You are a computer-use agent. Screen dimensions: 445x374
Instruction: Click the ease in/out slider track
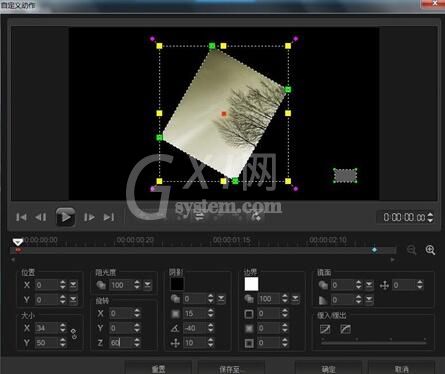pos(373,342)
